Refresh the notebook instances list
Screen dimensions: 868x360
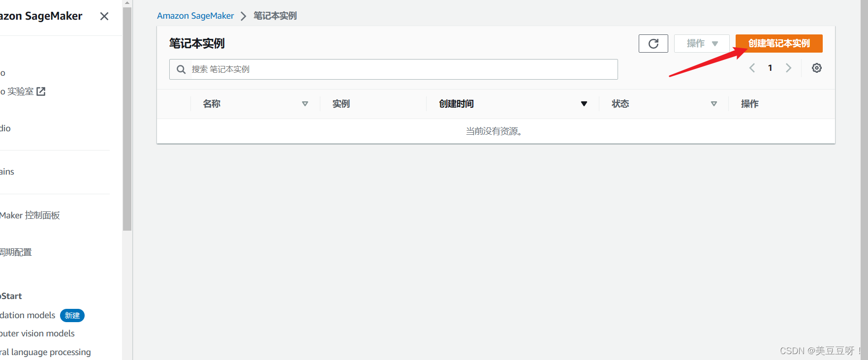click(x=653, y=43)
